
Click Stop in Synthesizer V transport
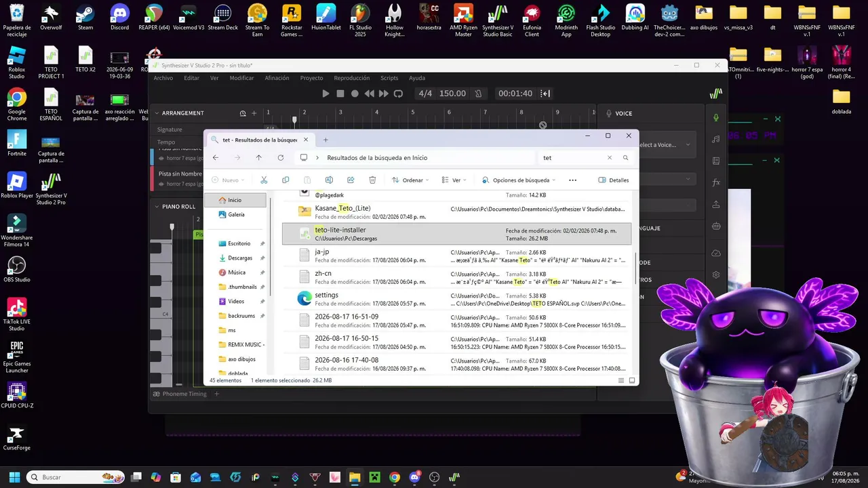click(340, 94)
